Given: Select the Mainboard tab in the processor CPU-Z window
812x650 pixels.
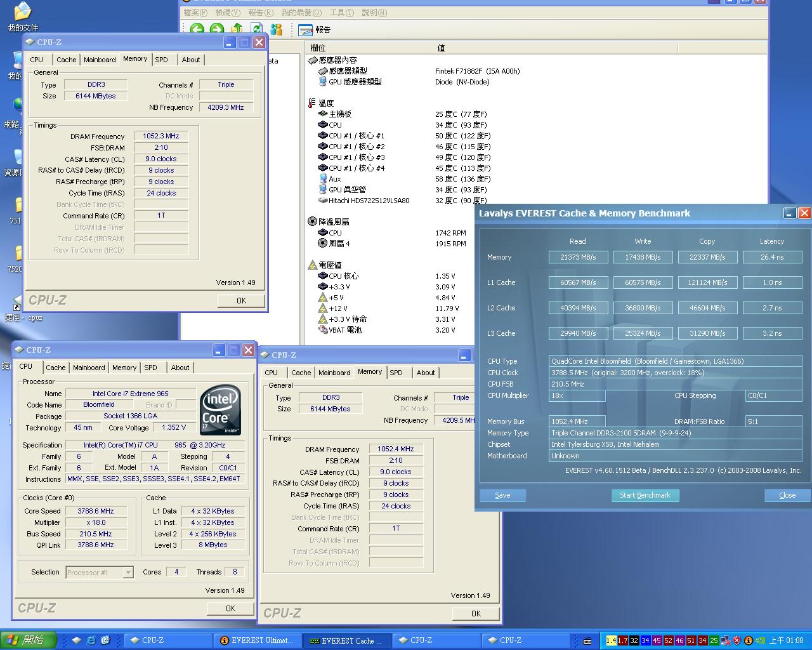Looking at the screenshot, I should click(89, 368).
